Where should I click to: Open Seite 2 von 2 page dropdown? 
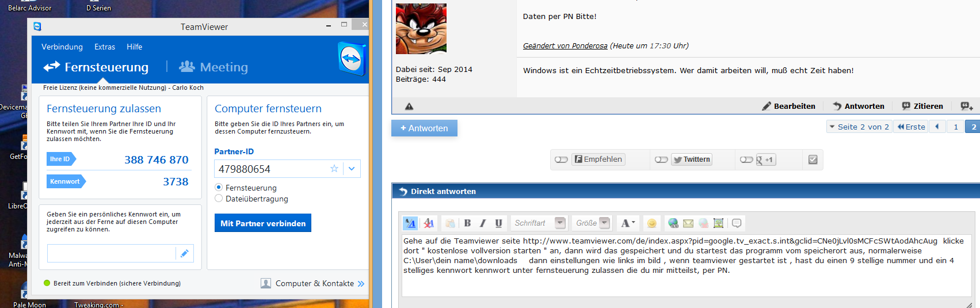click(859, 127)
